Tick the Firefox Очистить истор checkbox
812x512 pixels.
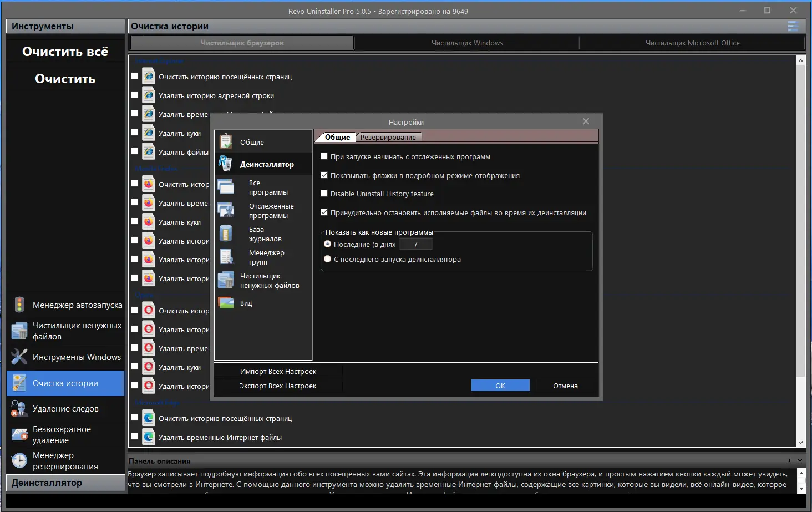point(135,184)
